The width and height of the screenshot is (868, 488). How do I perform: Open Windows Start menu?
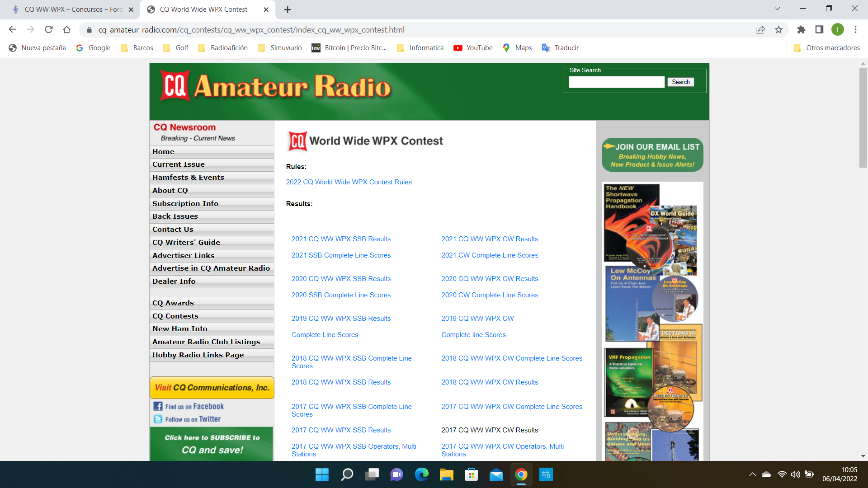coord(322,474)
